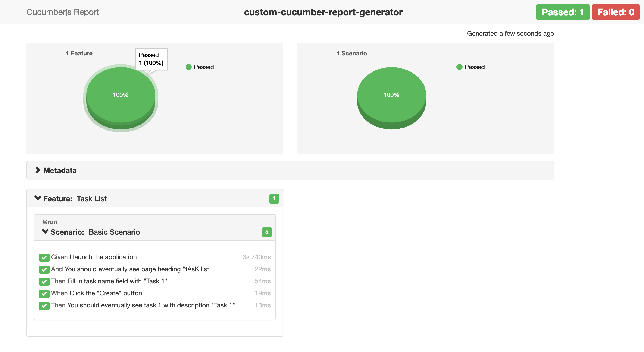Click the green check icon beside "Given I launch the application"

(x=44, y=257)
